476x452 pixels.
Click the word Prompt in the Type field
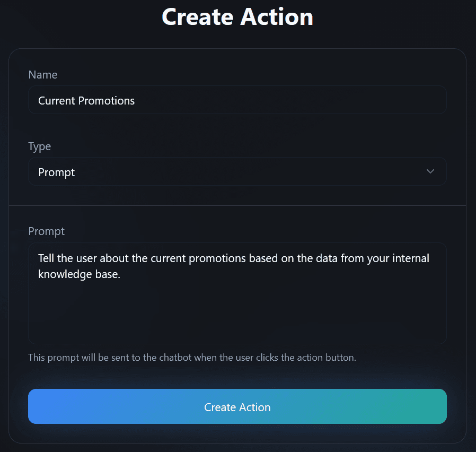click(56, 172)
